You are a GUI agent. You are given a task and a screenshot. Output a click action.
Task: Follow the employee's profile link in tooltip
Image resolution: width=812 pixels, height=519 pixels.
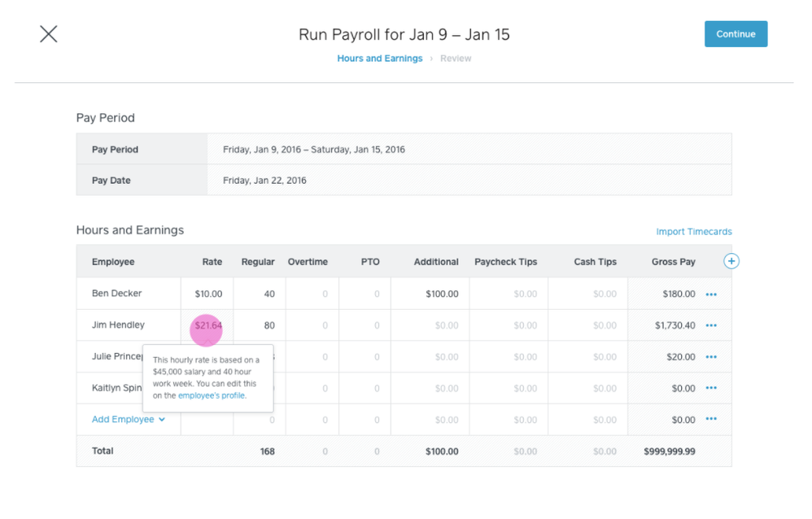[x=212, y=395]
